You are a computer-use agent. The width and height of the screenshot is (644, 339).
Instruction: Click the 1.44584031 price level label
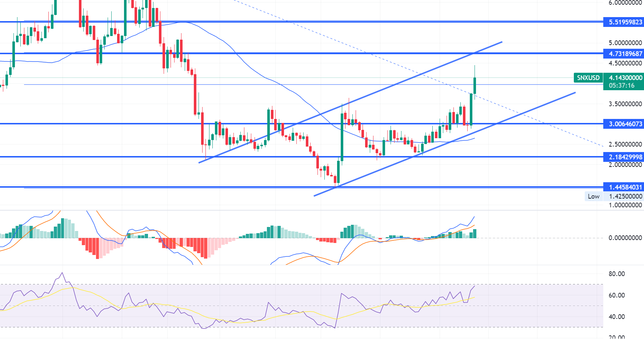[624, 187]
